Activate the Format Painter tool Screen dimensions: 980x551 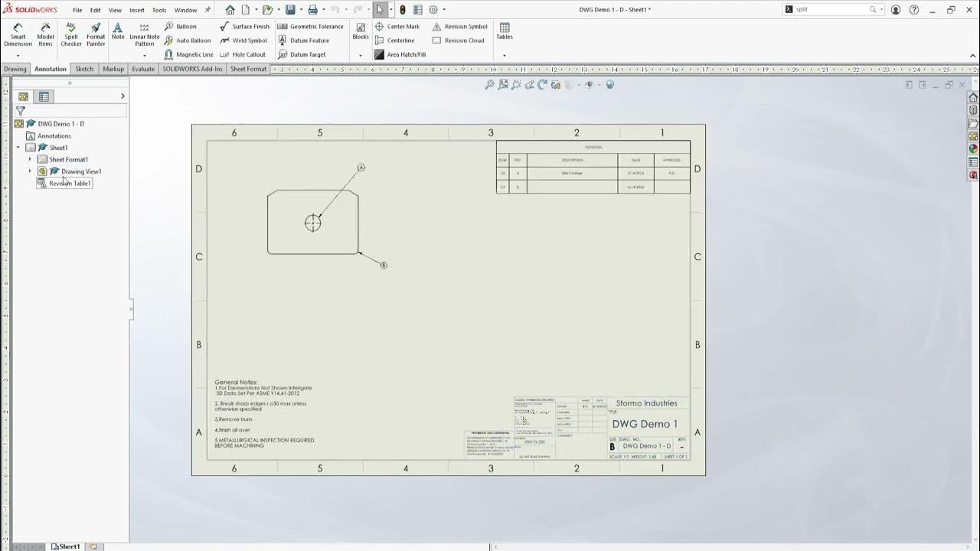click(x=96, y=34)
